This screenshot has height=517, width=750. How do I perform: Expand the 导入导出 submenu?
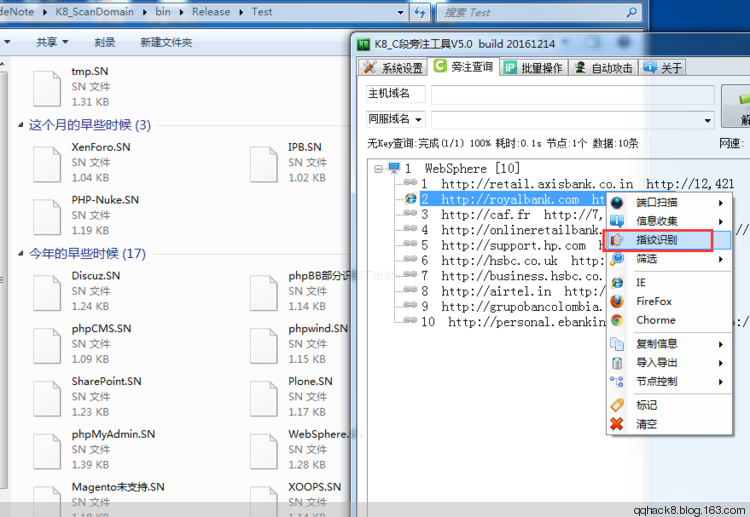[x=720, y=363]
